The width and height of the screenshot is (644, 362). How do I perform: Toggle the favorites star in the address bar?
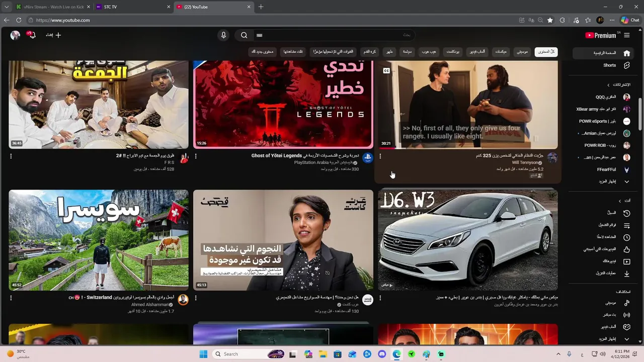point(550,20)
